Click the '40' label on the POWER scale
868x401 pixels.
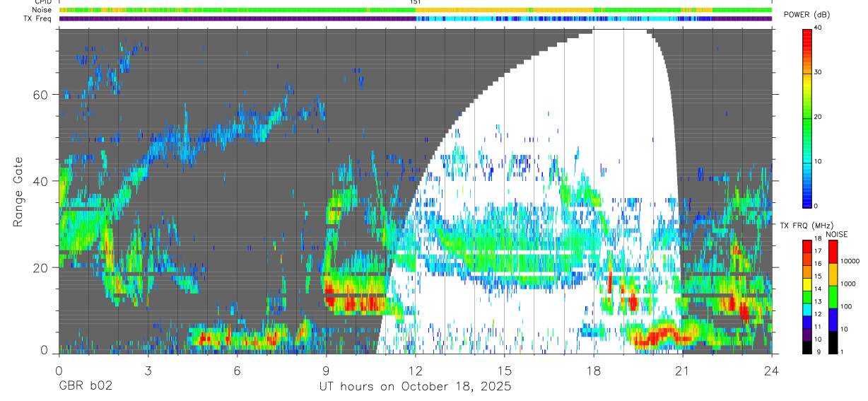819,28
